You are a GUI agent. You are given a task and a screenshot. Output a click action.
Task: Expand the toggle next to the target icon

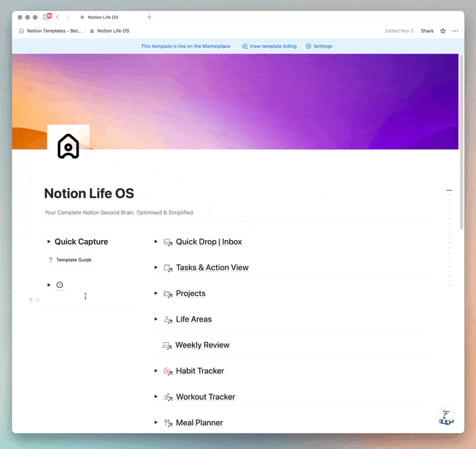[x=49, y=285]
